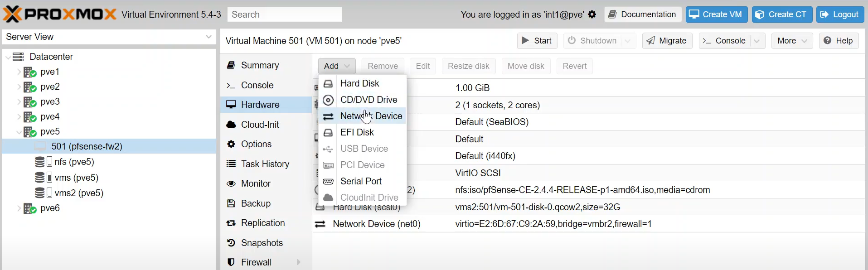Click the nfs (pve5) storage icon
This screenshot has height=270, width=868.
[x=44, y=162]
